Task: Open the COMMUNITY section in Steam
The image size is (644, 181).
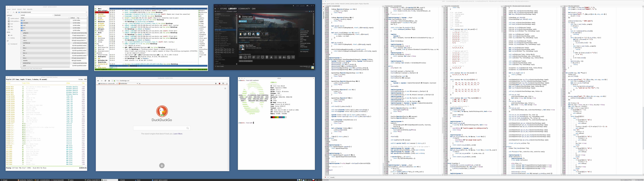Action: (x=244, y=9)
